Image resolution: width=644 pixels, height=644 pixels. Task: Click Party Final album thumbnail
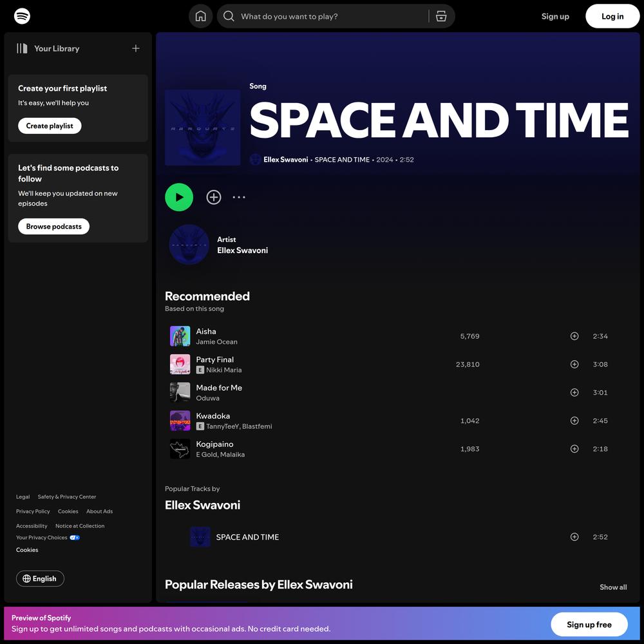tap(180, 365)
